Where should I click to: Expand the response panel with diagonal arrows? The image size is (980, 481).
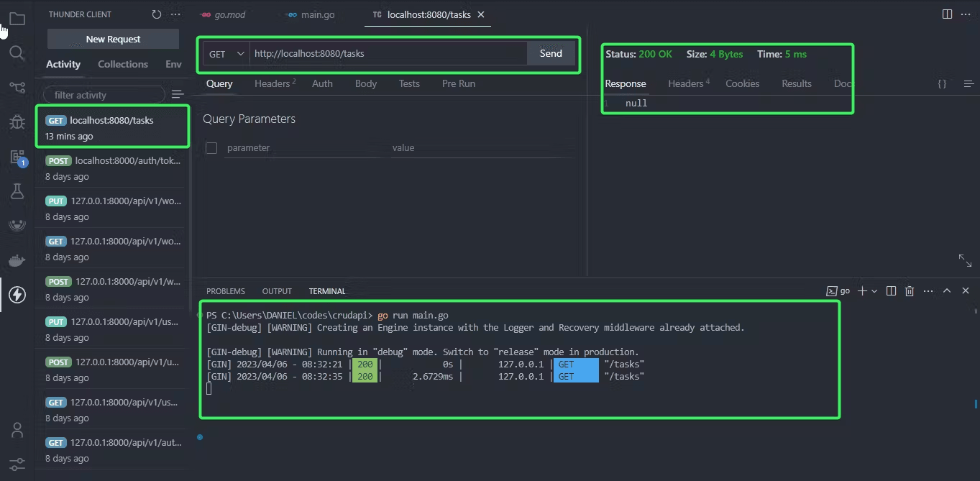tap(965, 260)
